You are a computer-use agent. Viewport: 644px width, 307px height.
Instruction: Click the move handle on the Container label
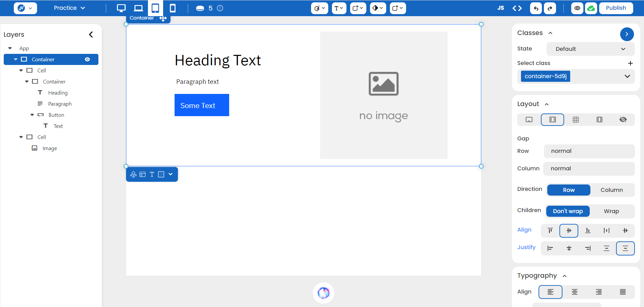point(163,18)
